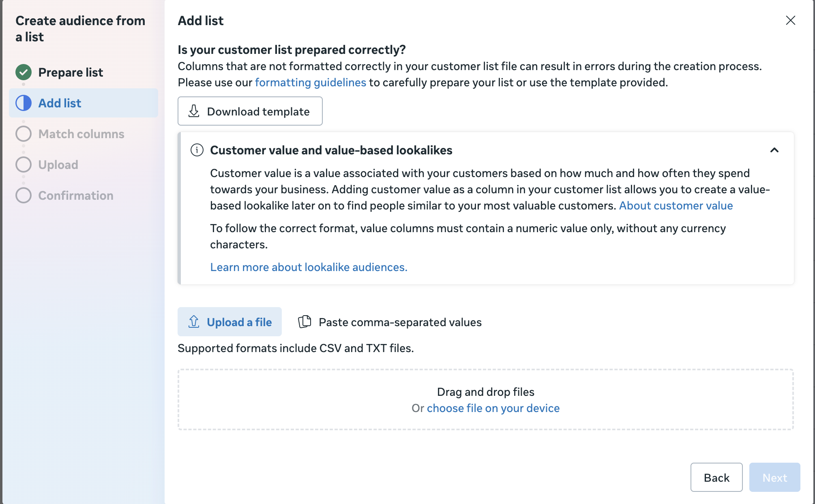Click the upload arrow icon
Viewport: 815px width, 504px height.
click(194, 322)
